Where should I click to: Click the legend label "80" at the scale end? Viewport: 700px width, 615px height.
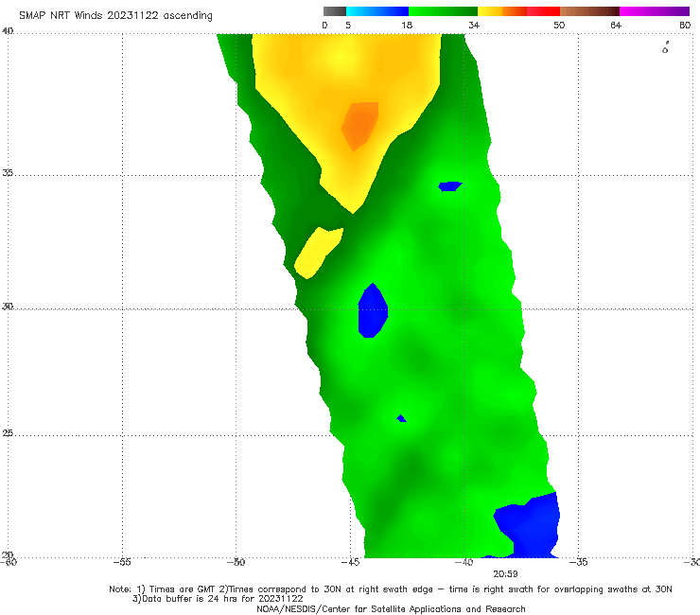(685, 25)
